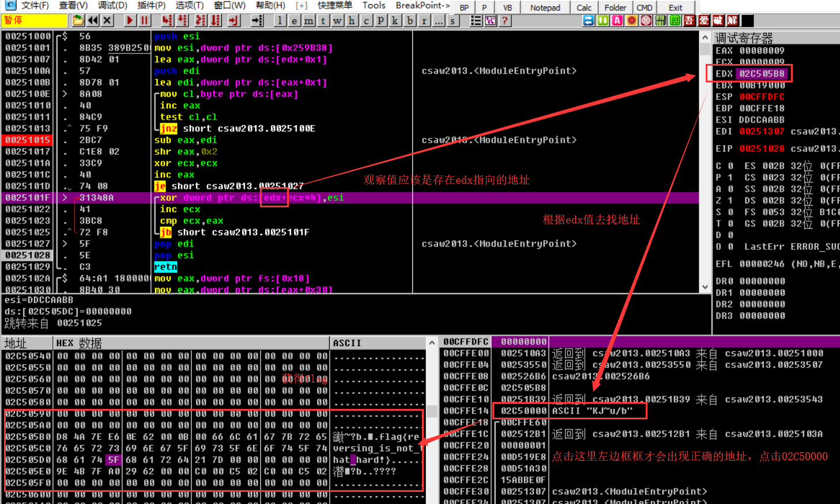
Task: Select disassembly row at address 0025101F
Action: [x=350, y=198]
